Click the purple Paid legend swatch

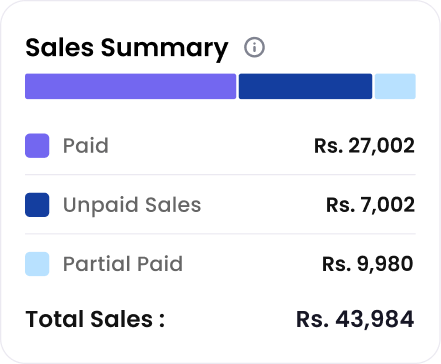coord(37,145)
